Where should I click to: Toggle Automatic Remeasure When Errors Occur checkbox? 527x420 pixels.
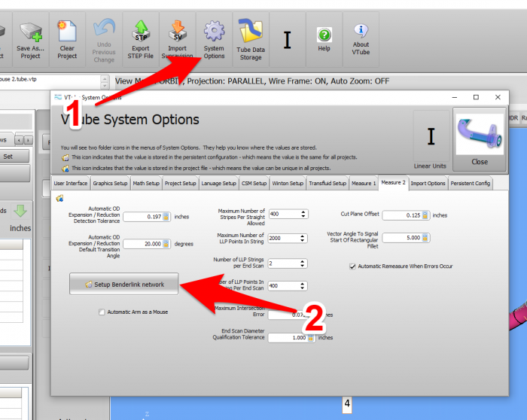[352, 266]
